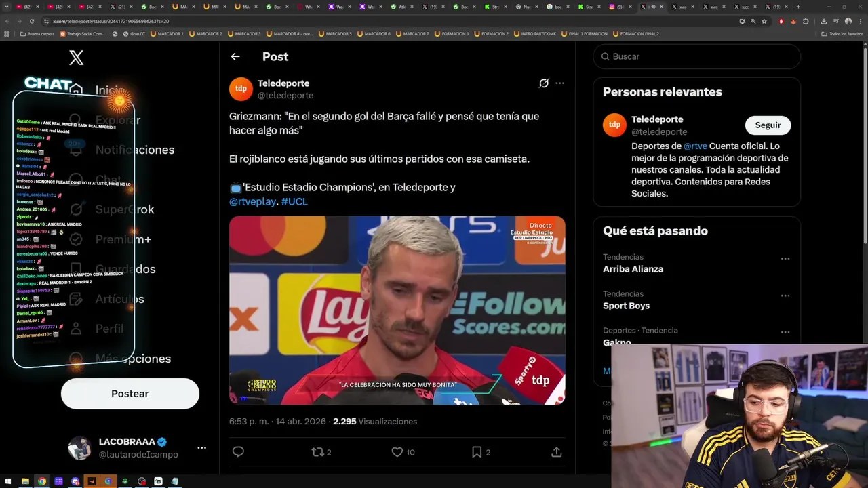868x488 pixels.
Task: Click the Postear button
Action: [x=130, y=394]
